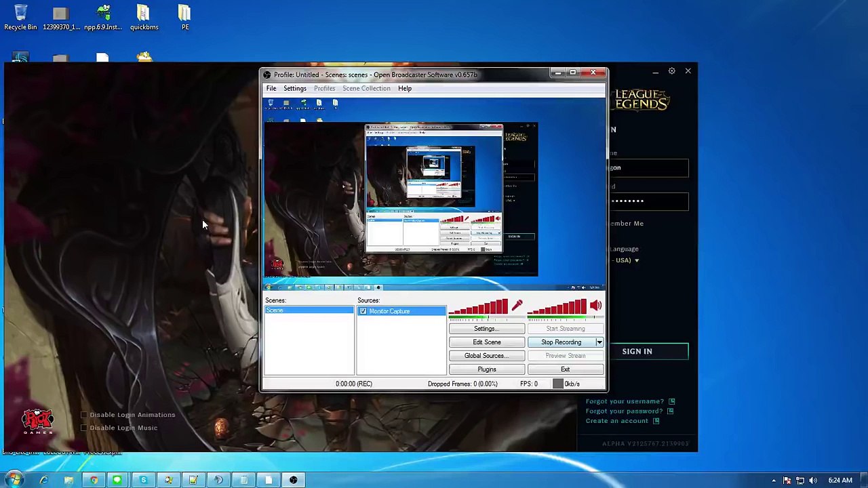Switch to Skype in the taskbar
868x488 pixels.
(143, 481)
